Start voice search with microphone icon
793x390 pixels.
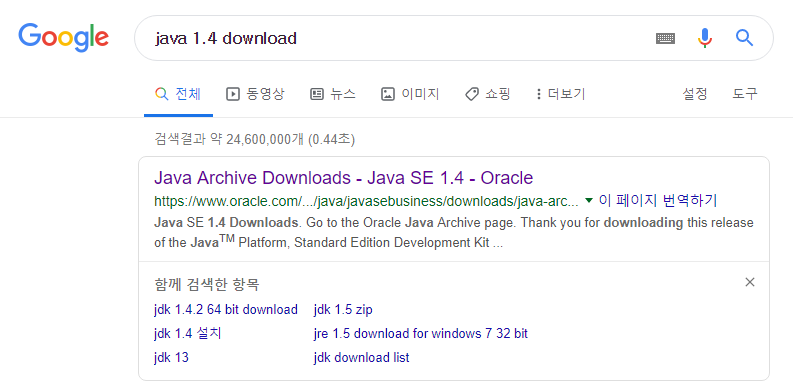[704, 38]
